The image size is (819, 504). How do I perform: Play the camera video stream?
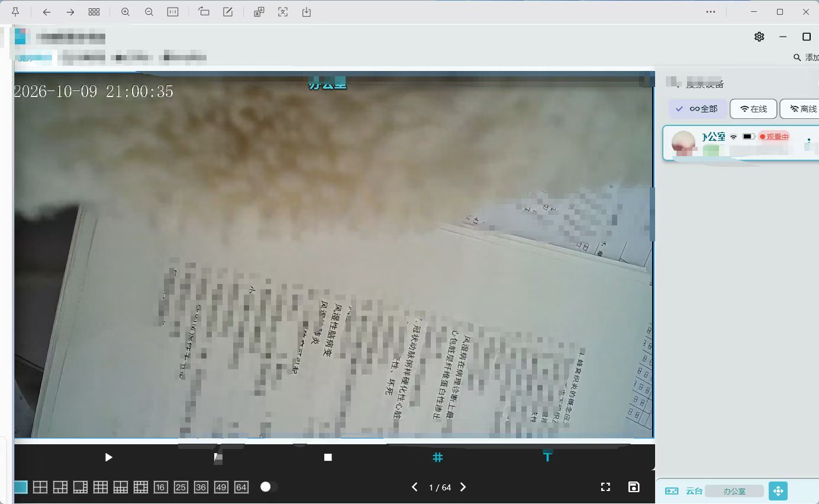(x=108, y=457)
